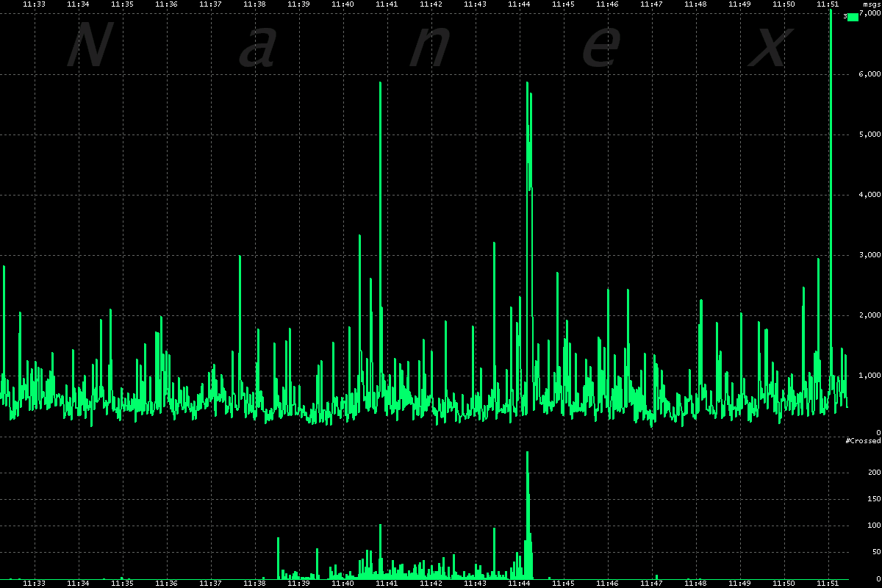Click the '11:38' label on the top time axis
Viewport: 882px width, 588px height.
254,4
